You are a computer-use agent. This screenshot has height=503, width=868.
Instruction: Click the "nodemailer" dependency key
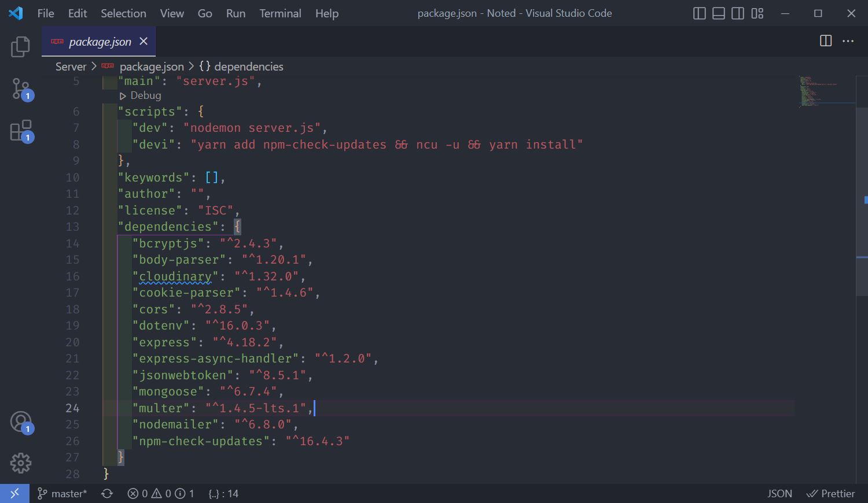[175, 424]
